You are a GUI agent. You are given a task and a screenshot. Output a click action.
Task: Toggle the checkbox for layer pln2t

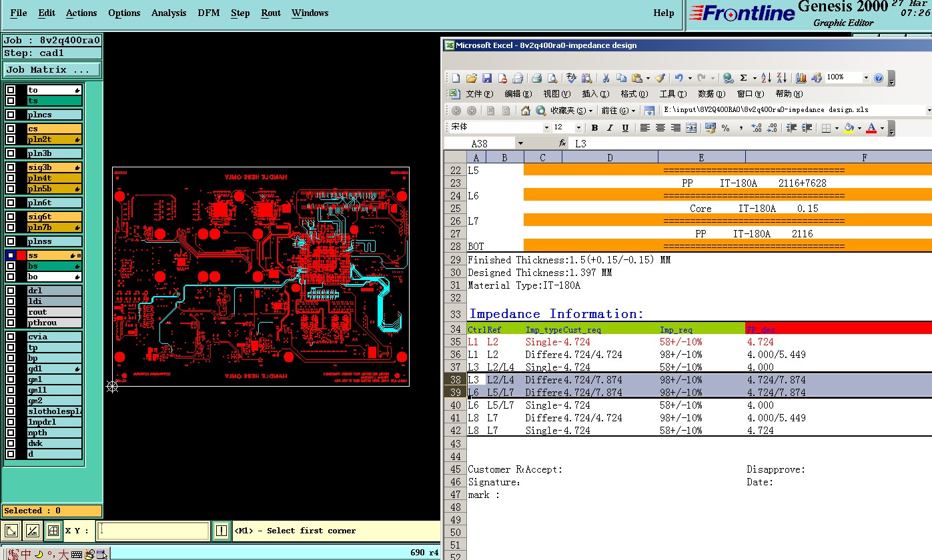point(11,139)
